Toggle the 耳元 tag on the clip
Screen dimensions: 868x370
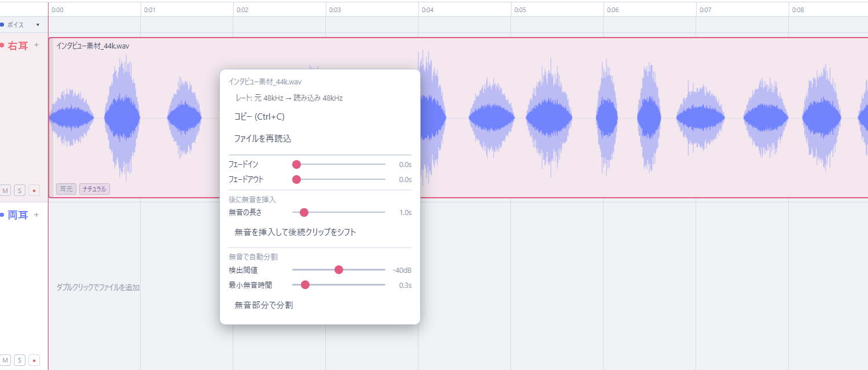coord(67,189)
